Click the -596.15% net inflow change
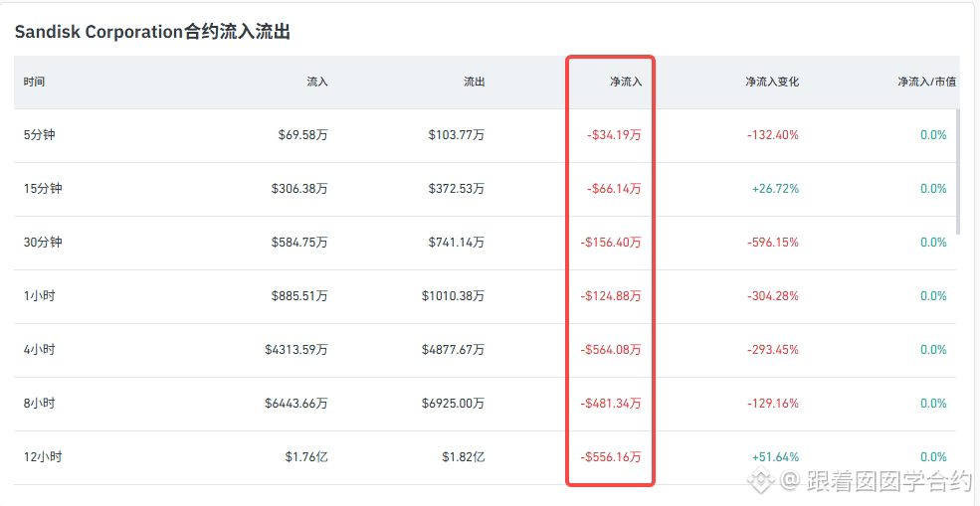 [x=772, y=243]
